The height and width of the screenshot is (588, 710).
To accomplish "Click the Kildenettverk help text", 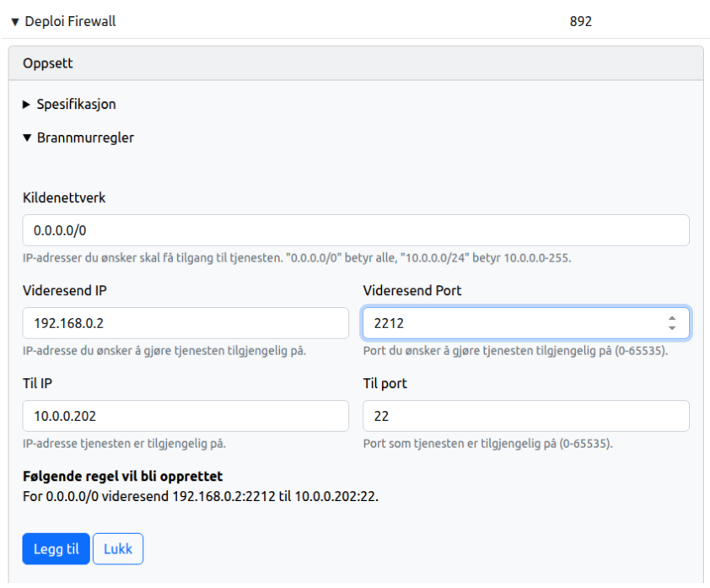I will click(297, 258).
